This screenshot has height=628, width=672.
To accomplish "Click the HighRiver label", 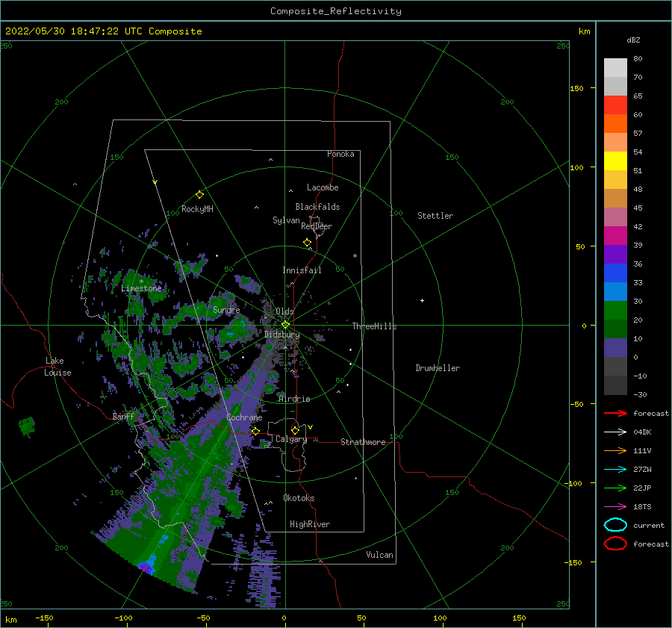I will coord(310,524).
